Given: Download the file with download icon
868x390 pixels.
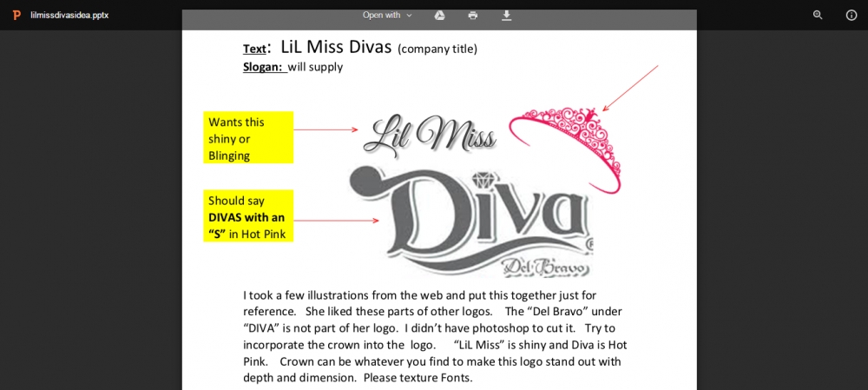Looking at the screenshot, I should click(507, 15).
